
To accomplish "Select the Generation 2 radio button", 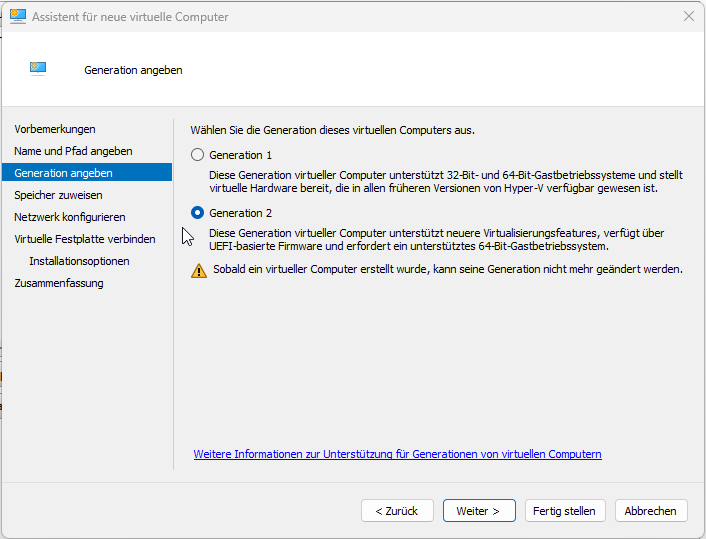I will (x=197, y=213).
